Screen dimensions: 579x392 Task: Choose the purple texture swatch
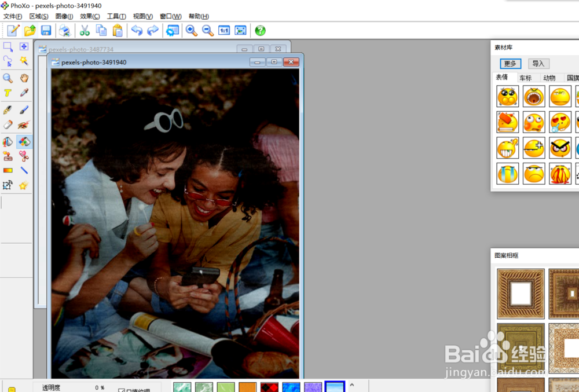(x=313, y=387)
